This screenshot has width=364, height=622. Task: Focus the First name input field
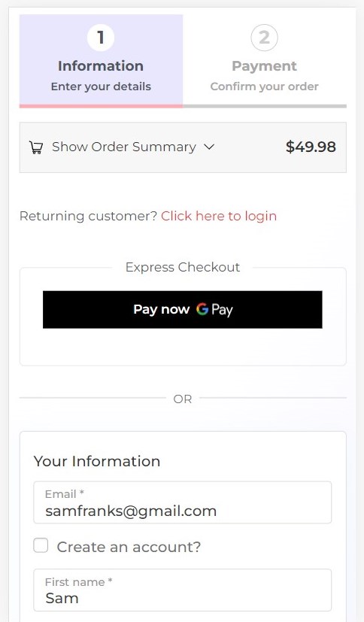pyautogui.click(x=183, y=590)
